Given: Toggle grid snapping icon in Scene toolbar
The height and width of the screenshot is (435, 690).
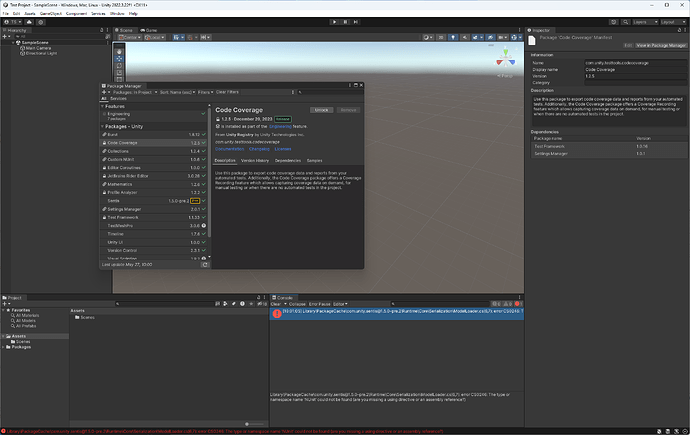Looking at the screenshot, I should (190, 37).
